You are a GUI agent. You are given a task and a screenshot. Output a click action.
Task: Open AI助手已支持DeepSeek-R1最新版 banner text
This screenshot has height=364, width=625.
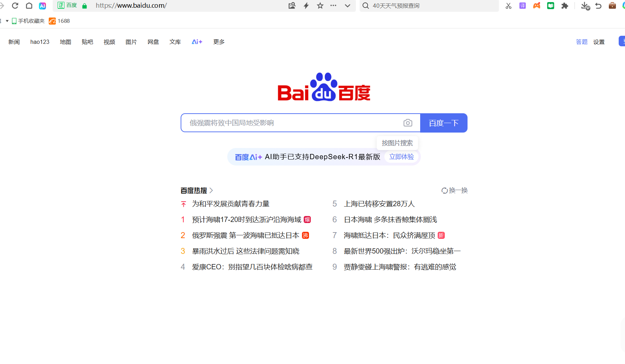322,157
